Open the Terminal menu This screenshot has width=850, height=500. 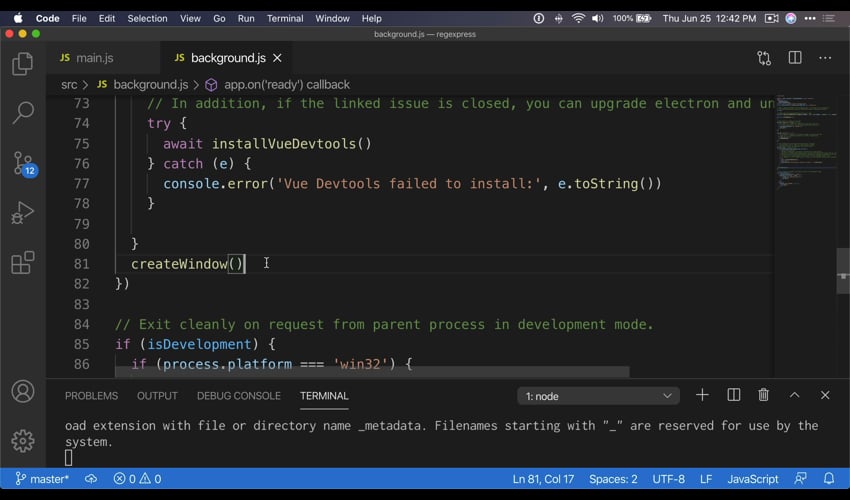(285, 18)
